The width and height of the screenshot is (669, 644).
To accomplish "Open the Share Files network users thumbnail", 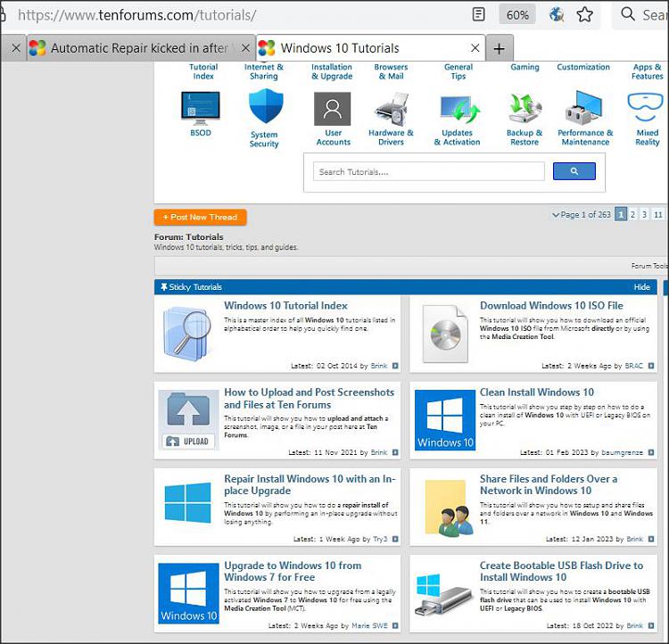I will [x=450, y=508].
